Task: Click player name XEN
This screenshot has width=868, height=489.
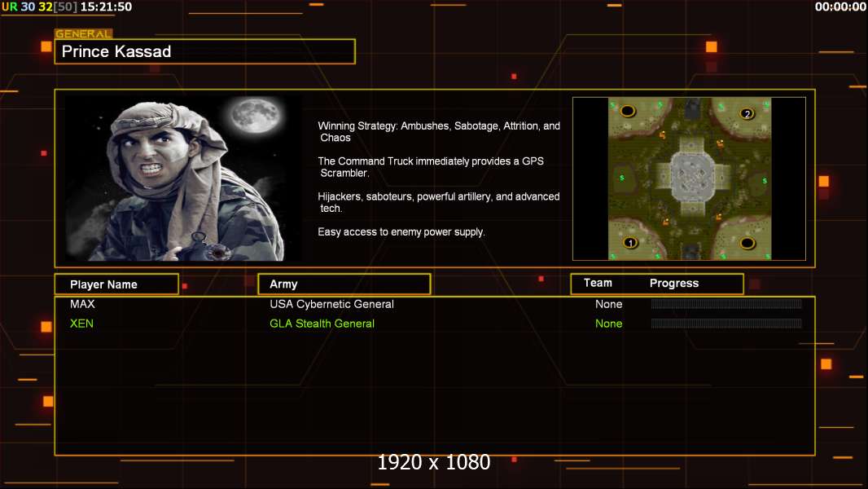Action: (81, 324)
